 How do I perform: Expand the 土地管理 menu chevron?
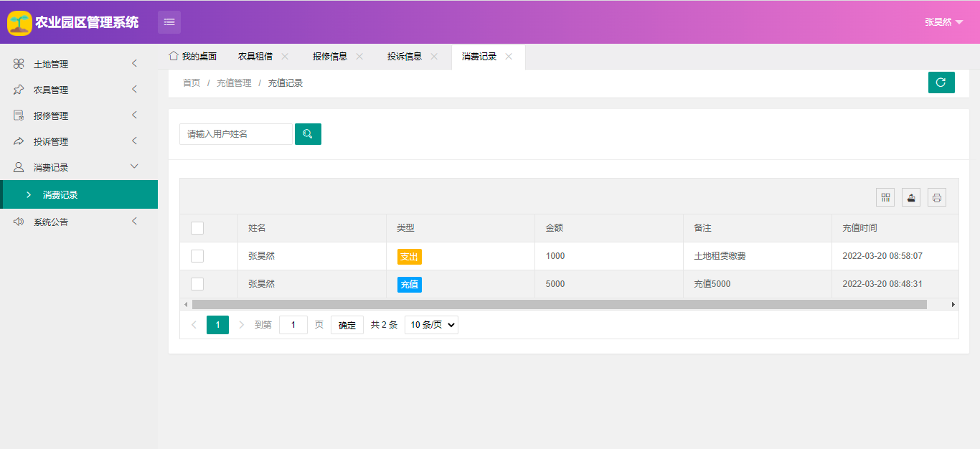[x=134, y=64]
